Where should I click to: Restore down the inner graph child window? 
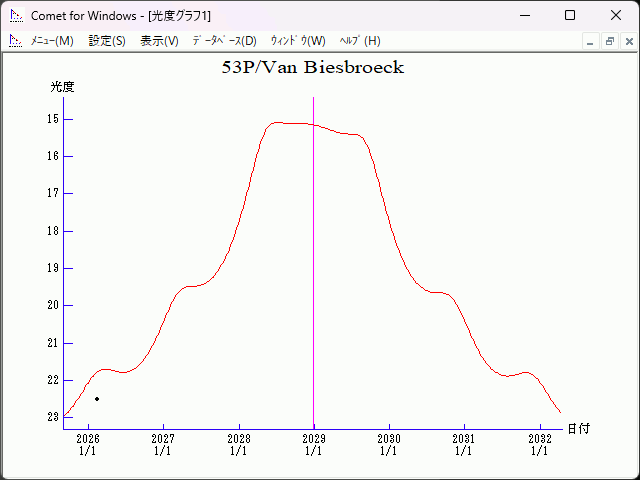point(609,41)
